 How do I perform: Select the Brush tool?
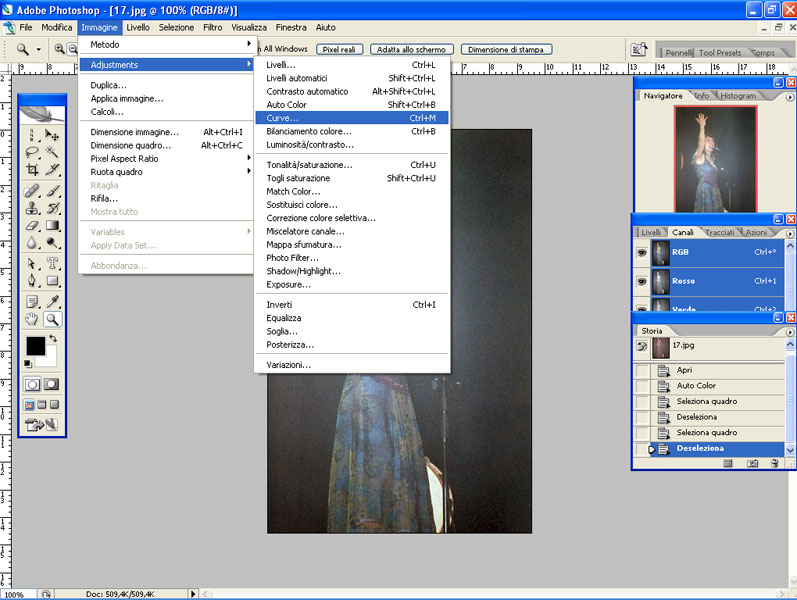53,189
